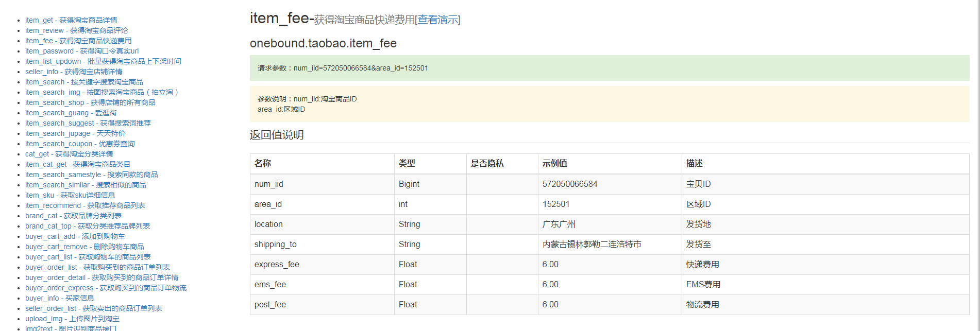Open the item_search_img sidebar link
The width and height of the screenshot is (980, 331).
[102, 92]
